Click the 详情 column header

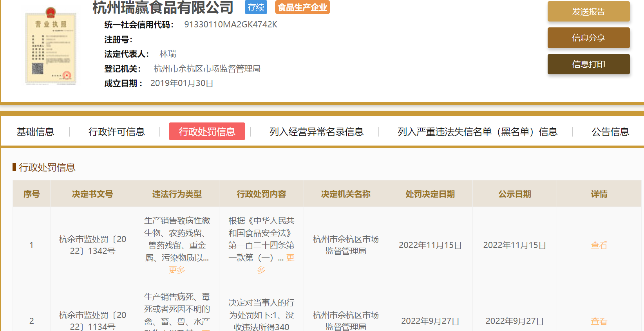click(x=599, y=194)
